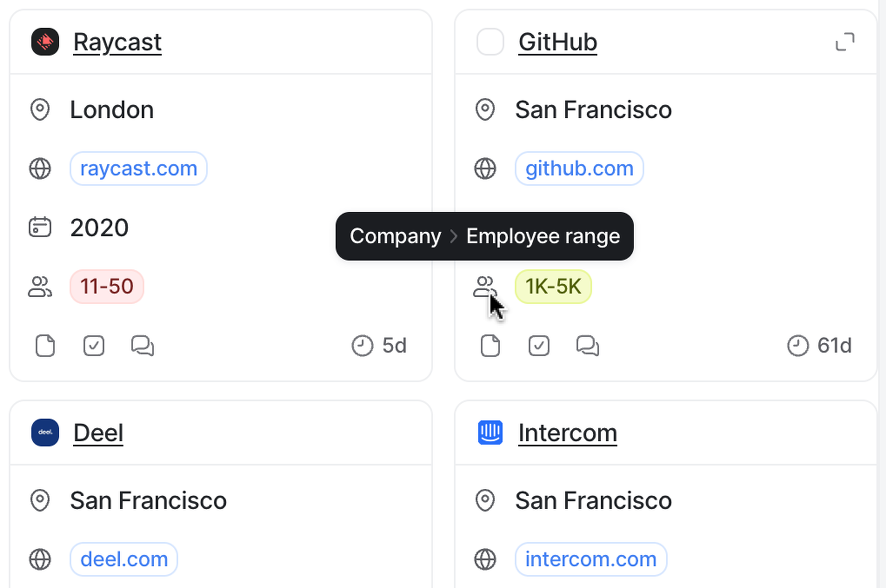Open the github.com domain link
Screen dimensions: 886x588
pos(579,168)
